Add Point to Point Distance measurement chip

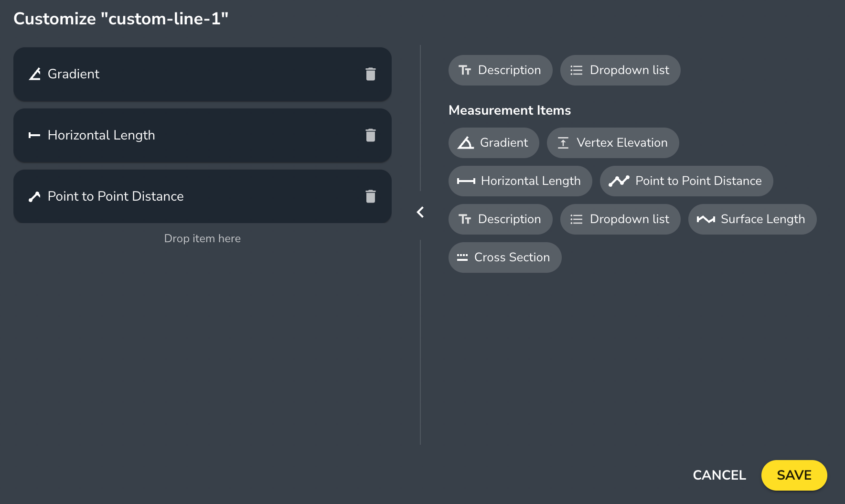coord(686,181)
